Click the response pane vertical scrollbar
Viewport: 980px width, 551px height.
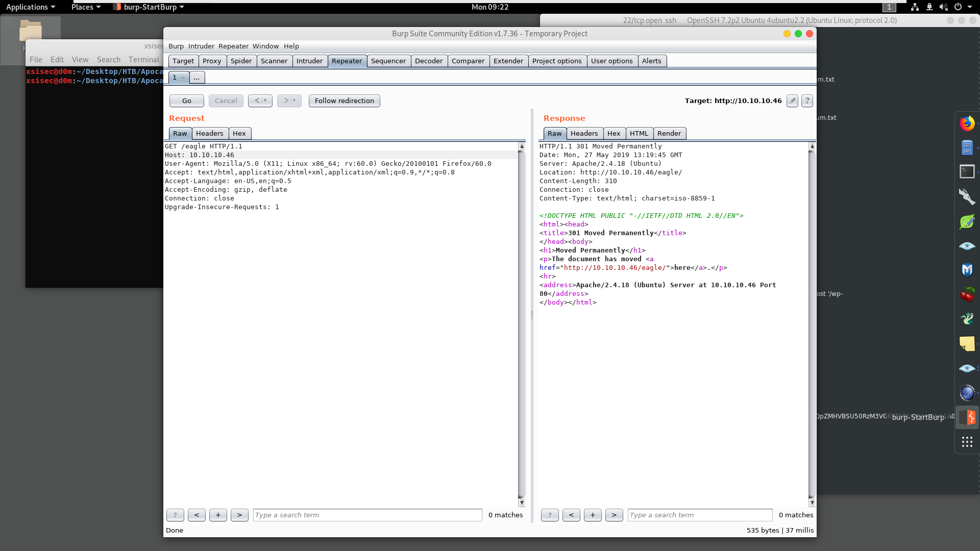click(x=812, y=324)
